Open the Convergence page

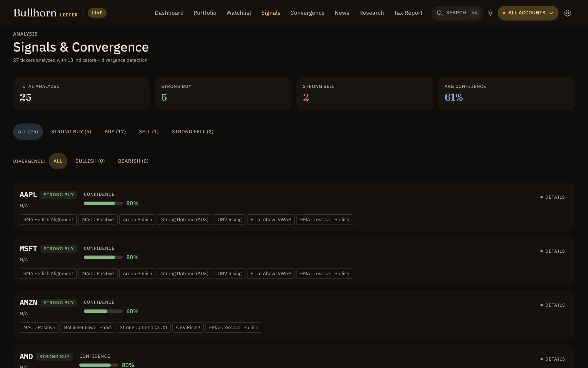click(308, 13)
